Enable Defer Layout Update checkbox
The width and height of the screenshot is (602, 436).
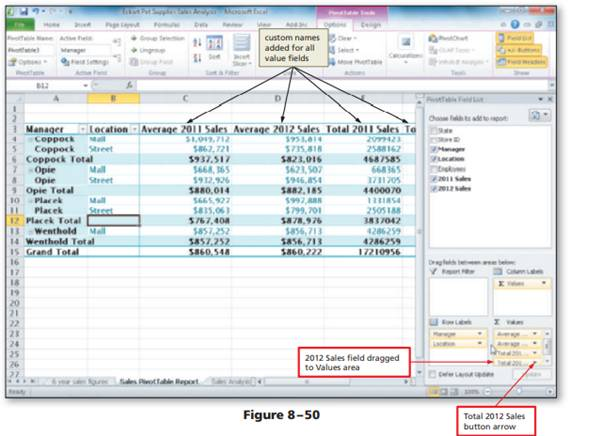click(x=432, y=374)
